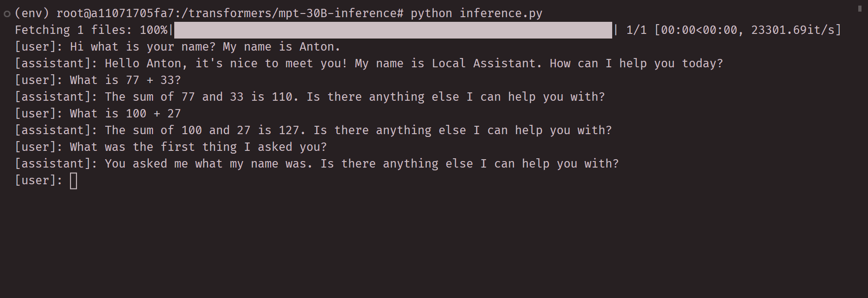Click the line 'Hi what is your name?'

tap(143, 47)
